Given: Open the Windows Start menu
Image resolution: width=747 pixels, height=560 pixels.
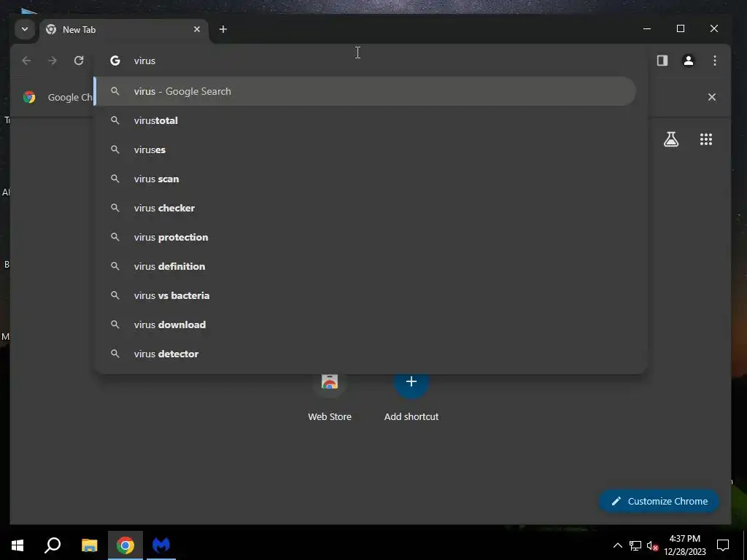Looking at the screenshot, I should click(x=18, y=545).
